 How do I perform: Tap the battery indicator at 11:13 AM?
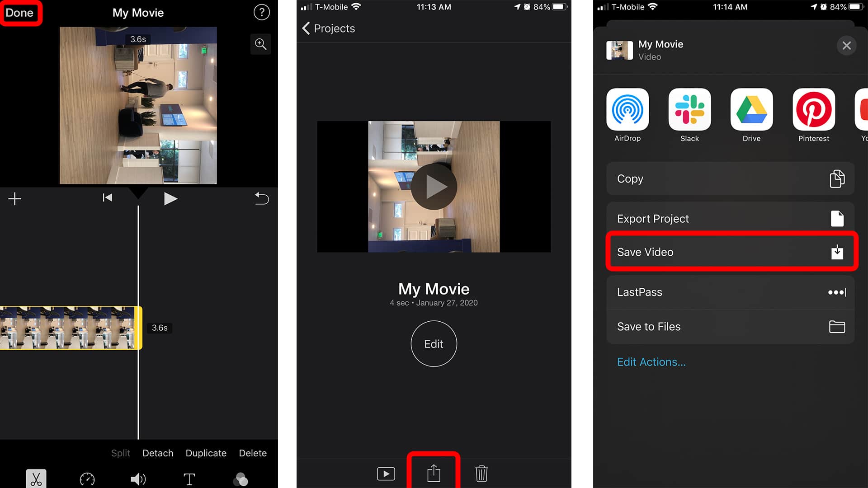pyautogui.click(x=559, y=7)
